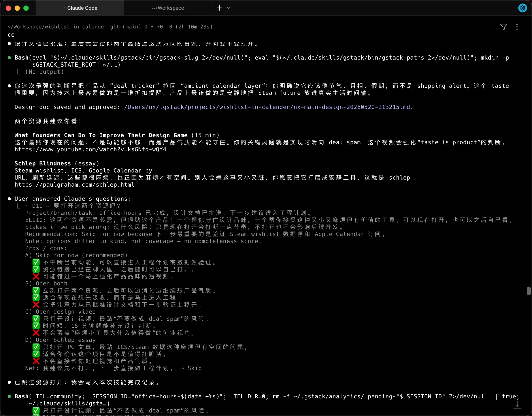Viewport: 532px width, 416px height.
Task: Open the nx-main-design markdown file path
Action: click(267, 107)
